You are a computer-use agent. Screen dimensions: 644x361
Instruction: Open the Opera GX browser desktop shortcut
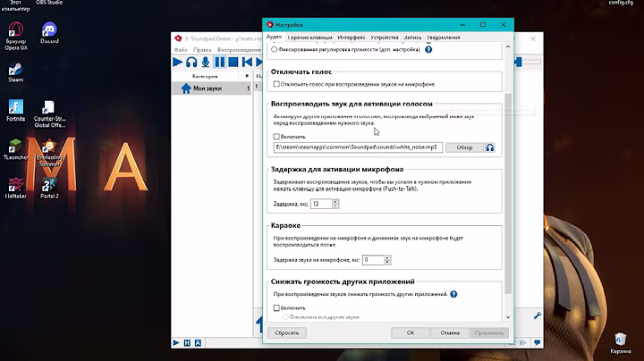click(16, 36)
